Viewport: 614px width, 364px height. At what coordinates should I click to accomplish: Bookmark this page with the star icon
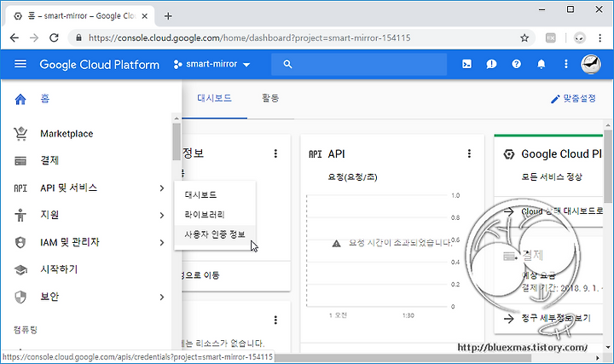[524, 38]
